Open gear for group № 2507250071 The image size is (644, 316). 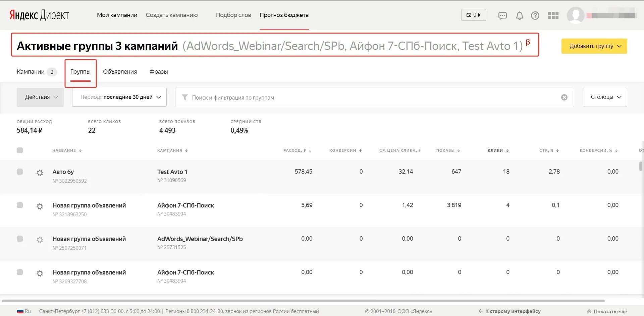coord(40,240)
